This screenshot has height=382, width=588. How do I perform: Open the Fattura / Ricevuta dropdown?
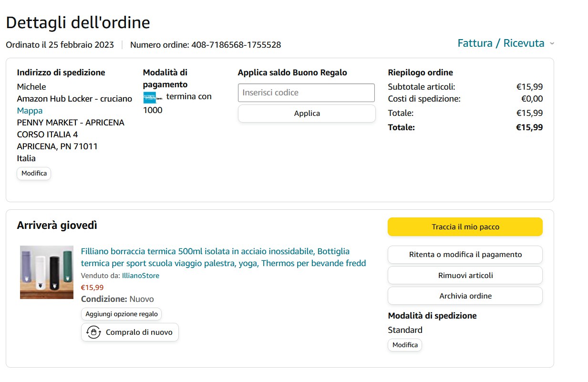[x=501, y=43]
